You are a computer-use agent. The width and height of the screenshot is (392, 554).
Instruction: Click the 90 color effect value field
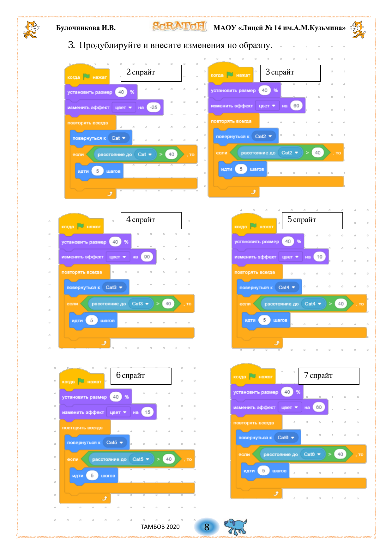[x=147, y=257]
